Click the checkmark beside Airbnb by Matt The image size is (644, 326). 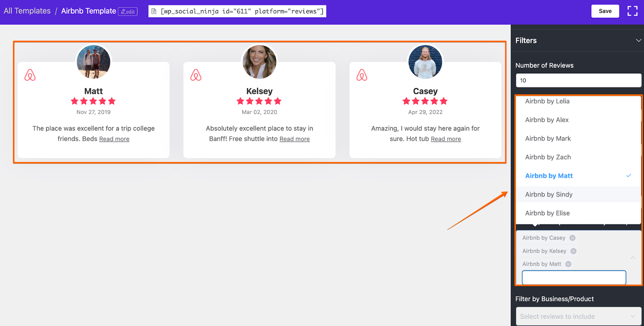coord(629,176)
